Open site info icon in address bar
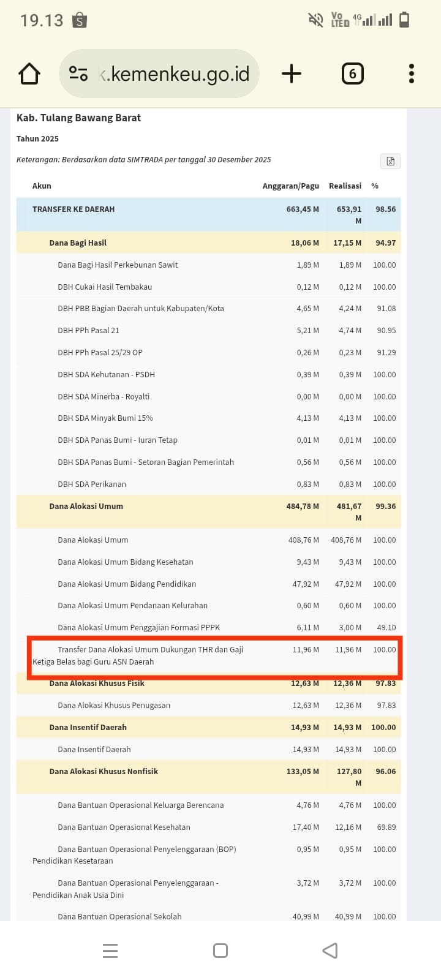 (x=78, y=74)
